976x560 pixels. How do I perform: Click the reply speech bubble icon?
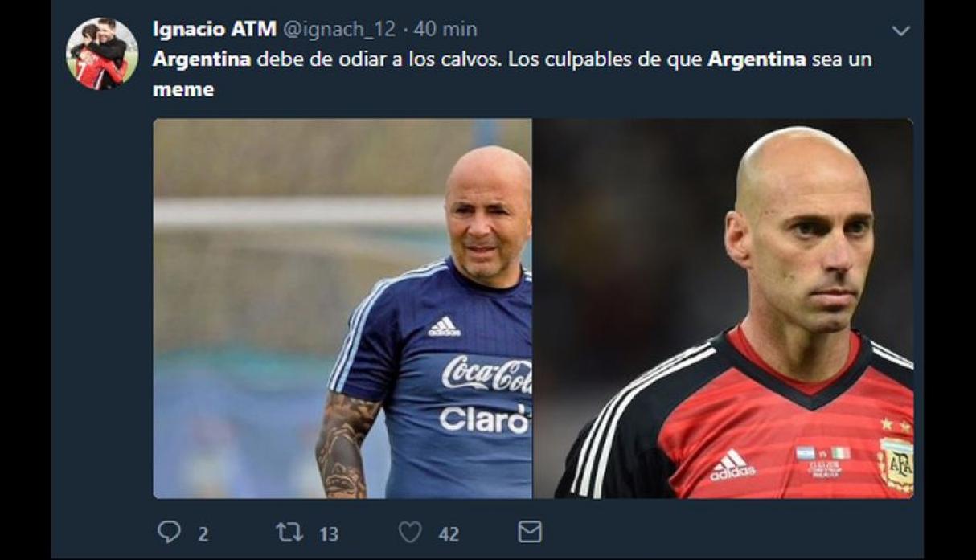[x=169, y=532]
